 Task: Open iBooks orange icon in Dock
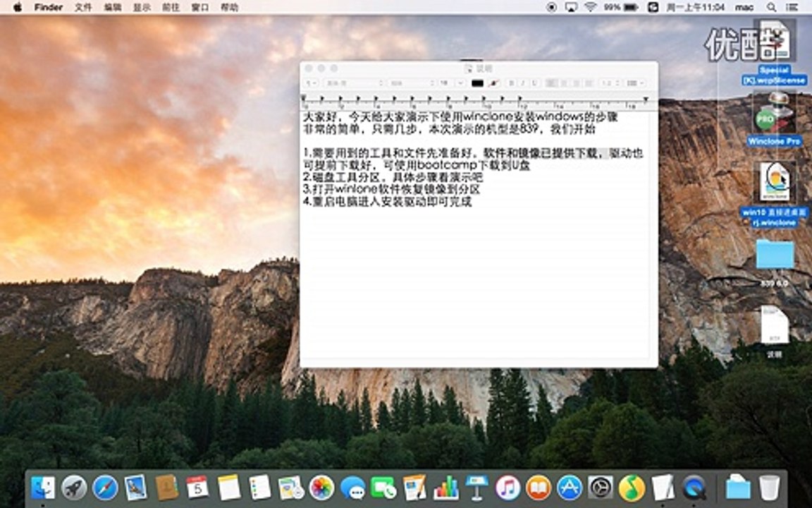tap(539, 488)
